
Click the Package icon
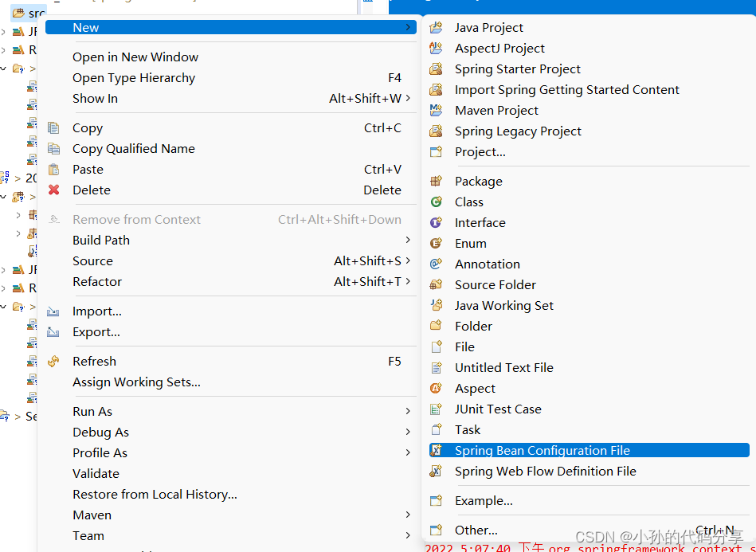tap(436, 182)
